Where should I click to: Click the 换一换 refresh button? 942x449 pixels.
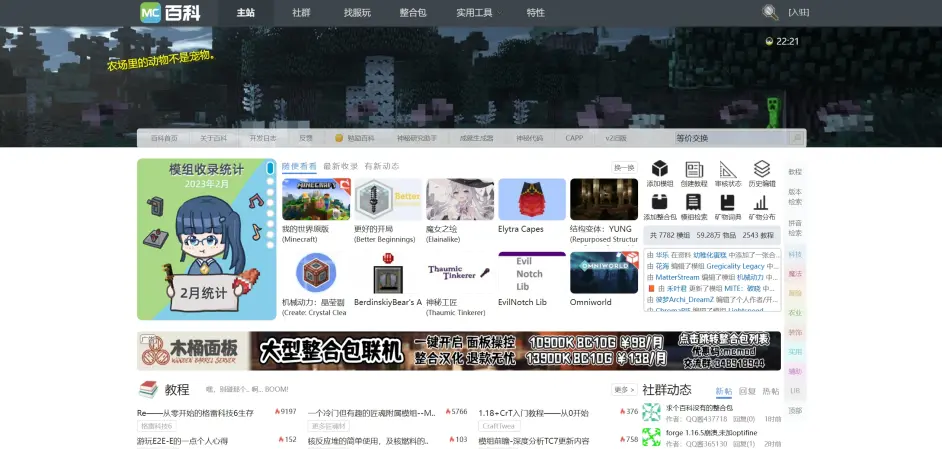click(x=624, y=168)
